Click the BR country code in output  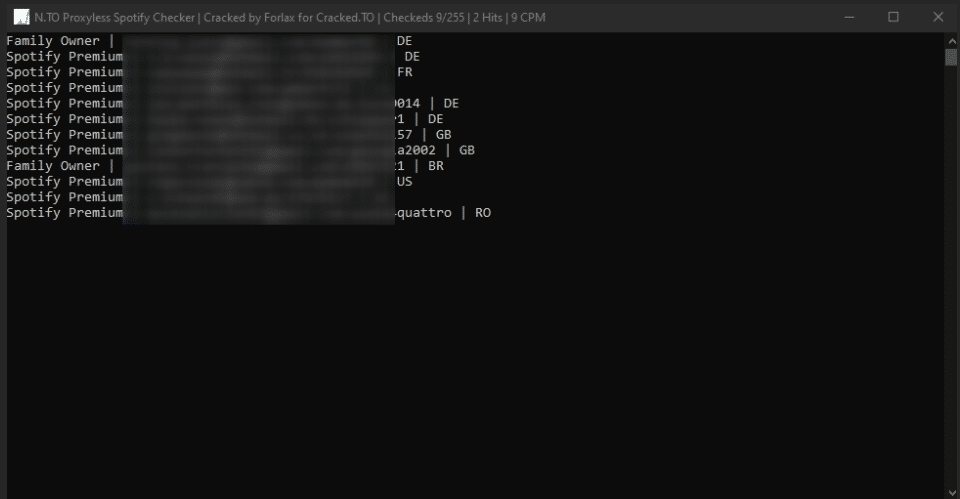pyautogui.click(x=435, y=166)
